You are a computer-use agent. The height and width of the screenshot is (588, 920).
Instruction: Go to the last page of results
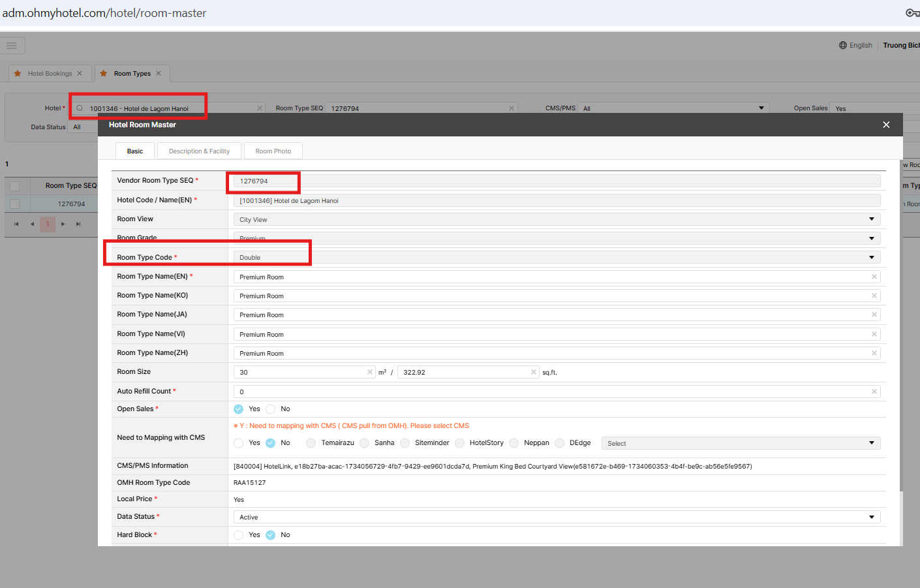click(78, 224)
